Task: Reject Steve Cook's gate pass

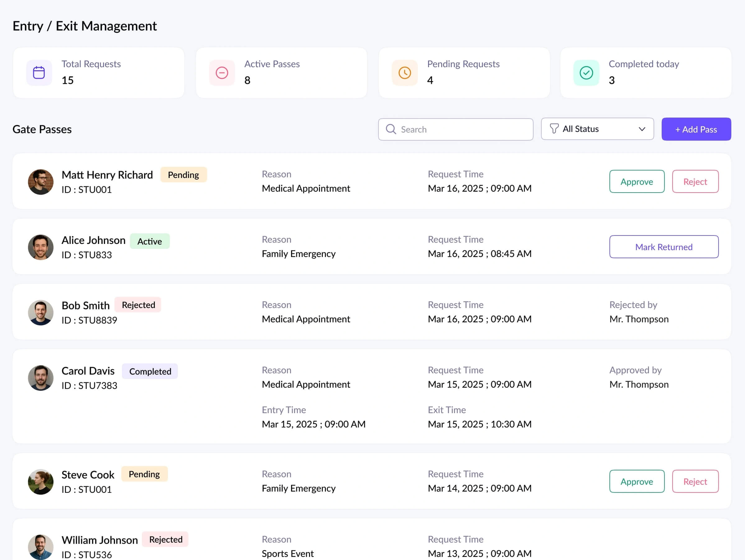Action: pyautogui.click(x=695, y=482)
